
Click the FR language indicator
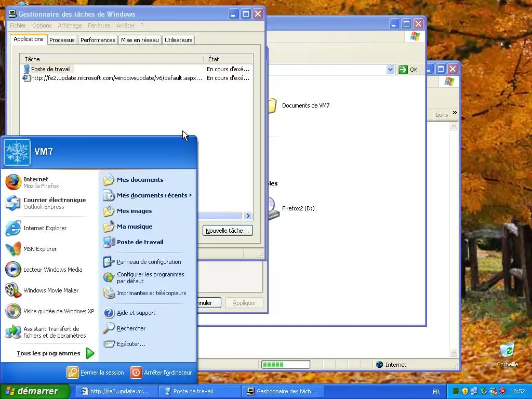pos(436,392)
